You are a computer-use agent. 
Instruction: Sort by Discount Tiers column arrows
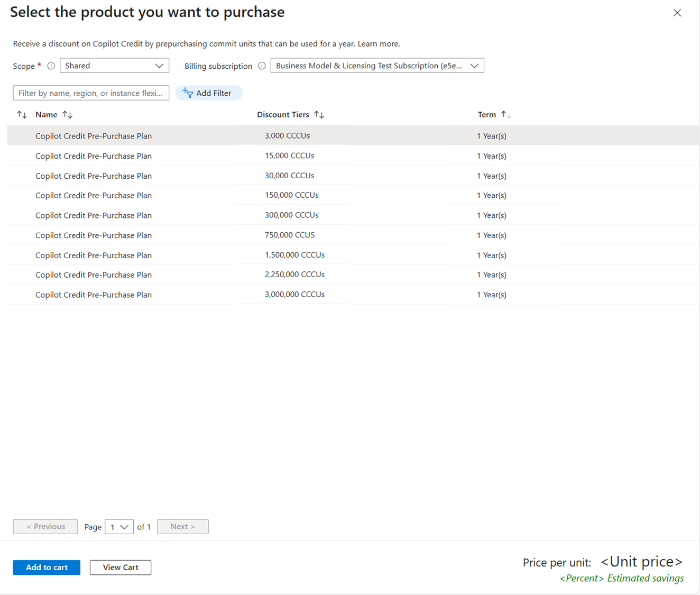pyautogui.click(x=319, y=115)
